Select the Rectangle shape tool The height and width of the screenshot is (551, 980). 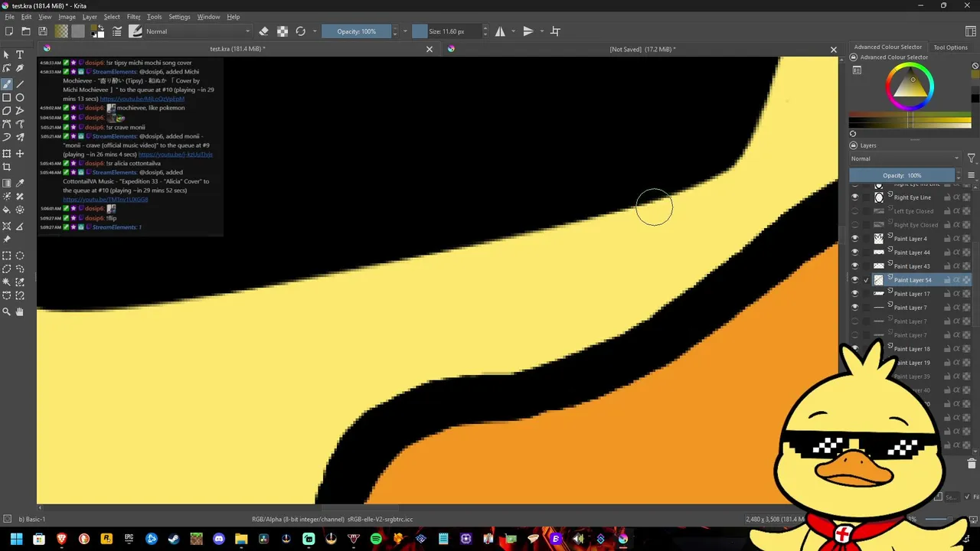[7, 98]
